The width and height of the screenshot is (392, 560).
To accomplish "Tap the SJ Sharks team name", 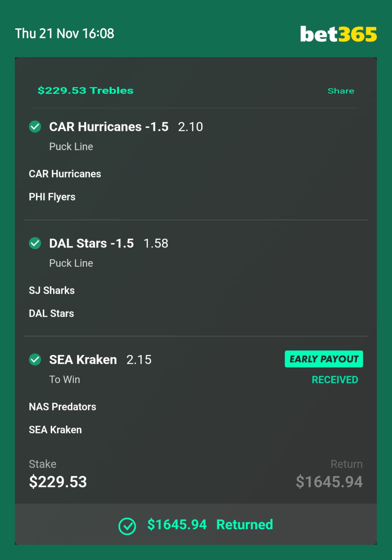I will (52, 290).
